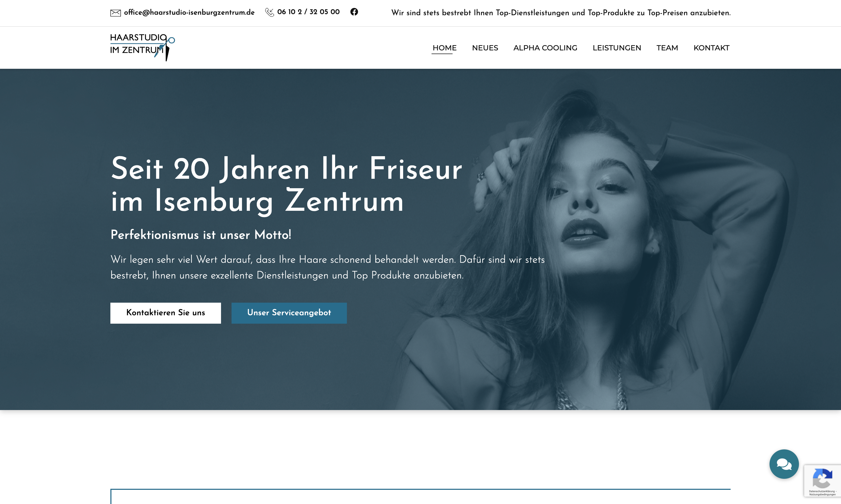Click the Unser Serviceangebot button

[289, 313]
